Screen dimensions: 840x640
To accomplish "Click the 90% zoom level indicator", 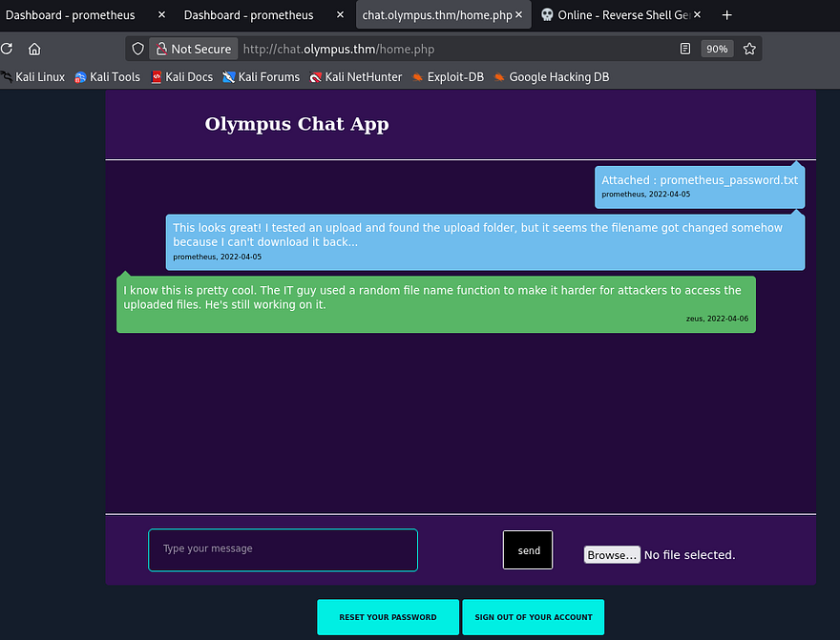I will click(x=716, y=49).
